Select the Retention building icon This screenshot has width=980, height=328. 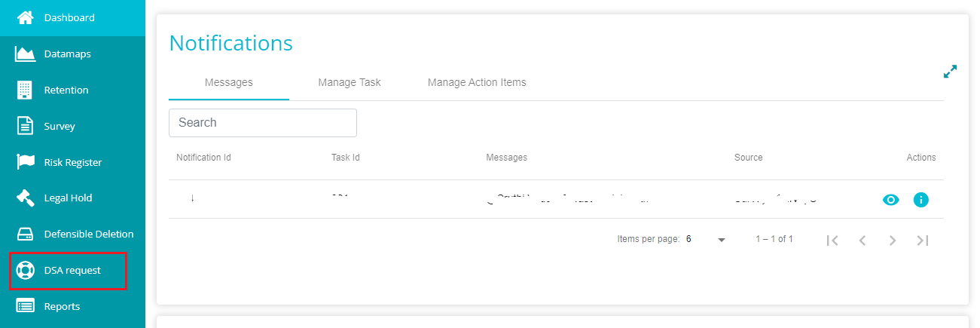26,90
